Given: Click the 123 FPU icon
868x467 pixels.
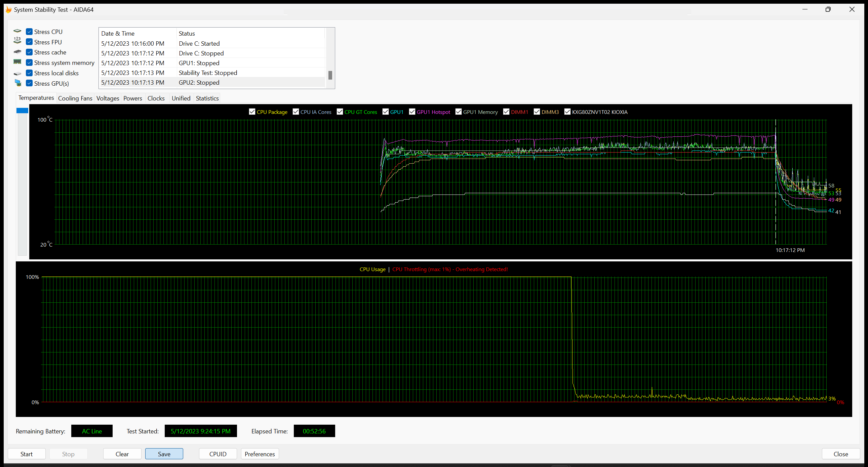Looking at the screenshot, I should tap(17, 41).
